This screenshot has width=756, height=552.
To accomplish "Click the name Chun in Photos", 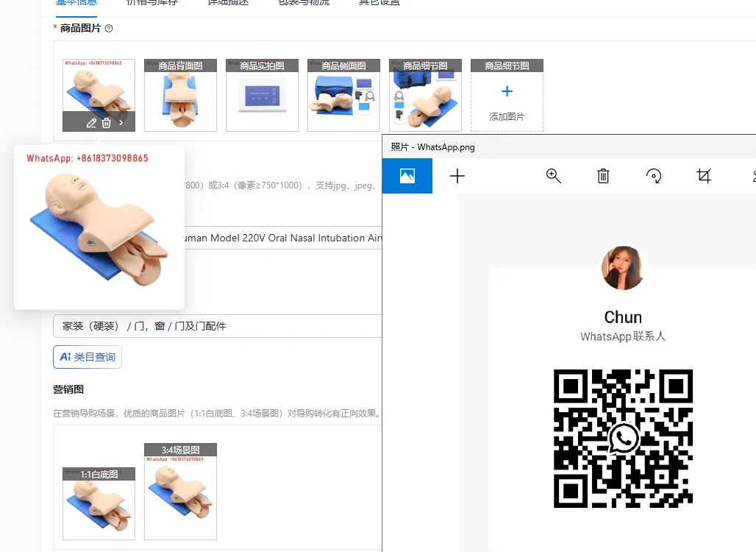I will coord(623,317).
